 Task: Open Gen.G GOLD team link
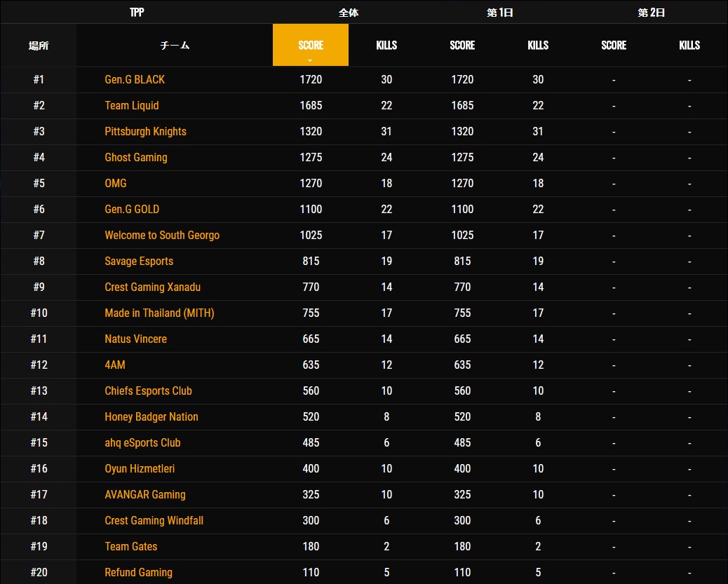click(132, 210)
